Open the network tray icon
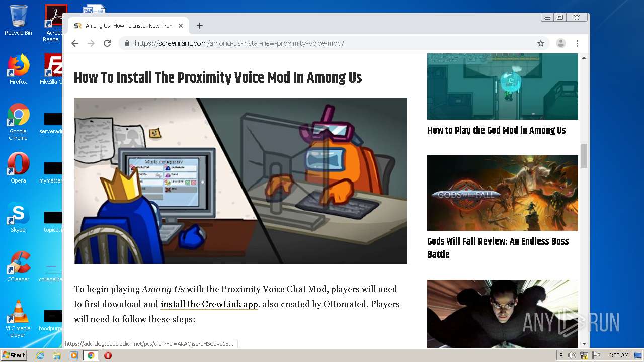The height and width of the screenshot is (362, 644). 584,355
